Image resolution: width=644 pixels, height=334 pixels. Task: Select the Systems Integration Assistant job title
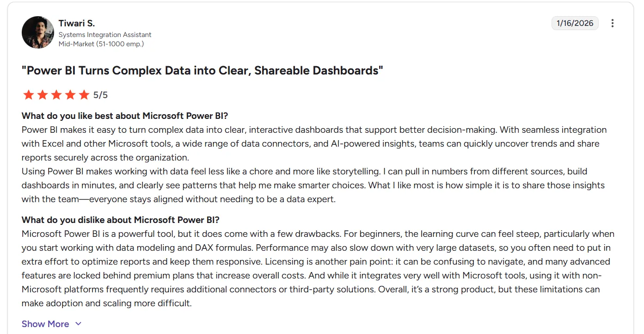pyautogui.click(x=105, y=35)
